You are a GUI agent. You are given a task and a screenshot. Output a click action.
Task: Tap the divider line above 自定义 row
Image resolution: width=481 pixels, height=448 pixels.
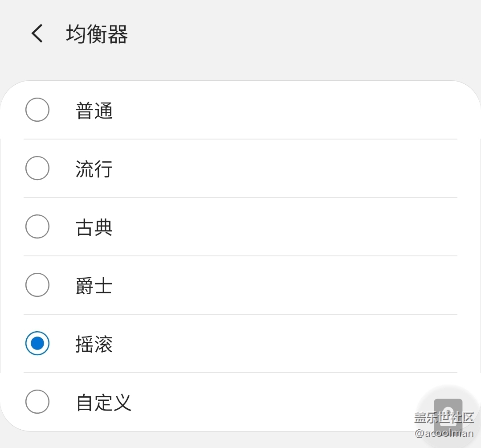tap(240, 373)
